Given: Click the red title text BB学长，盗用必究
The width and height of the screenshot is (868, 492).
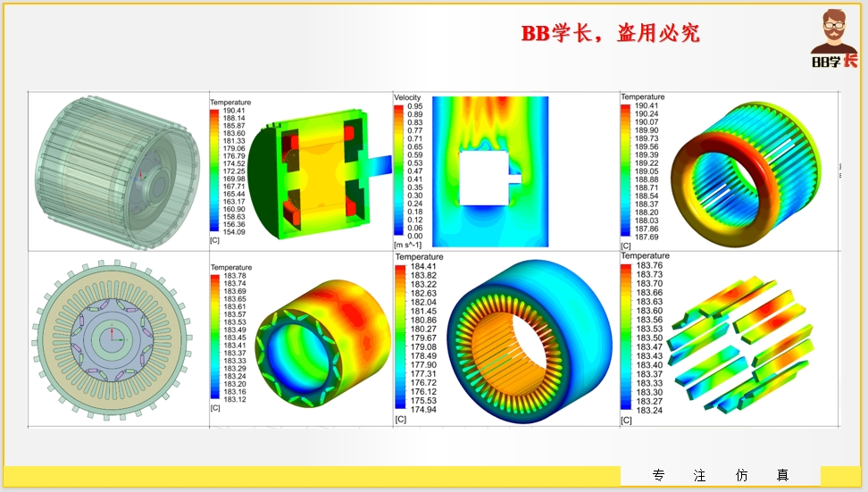Looking at the screenshot, I should point(611,34).
